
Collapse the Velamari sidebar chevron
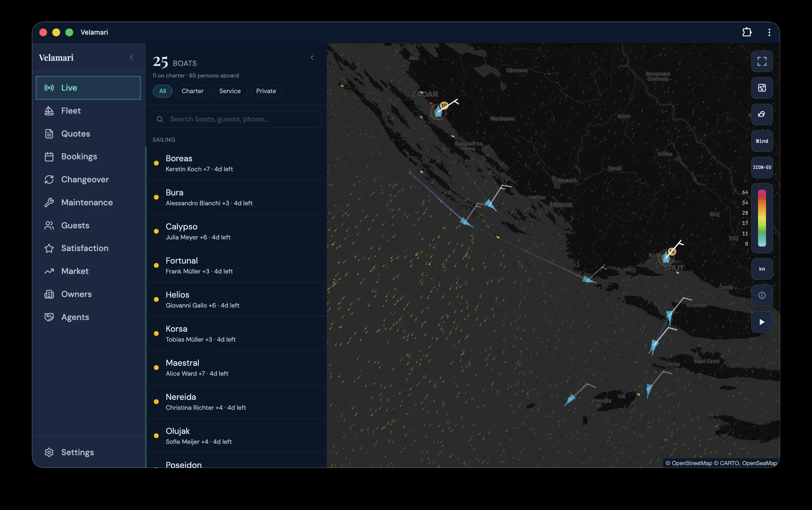(x=131, y=58)
